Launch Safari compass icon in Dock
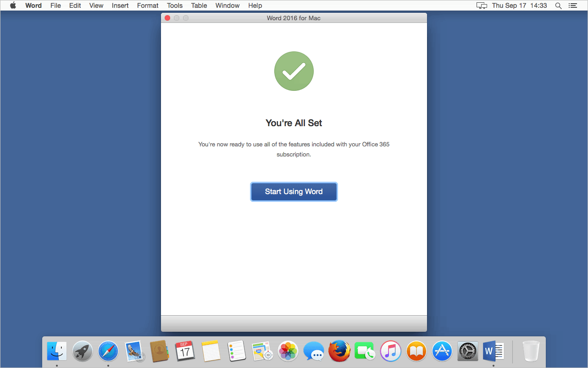588x368 pixels. point(108,351)
